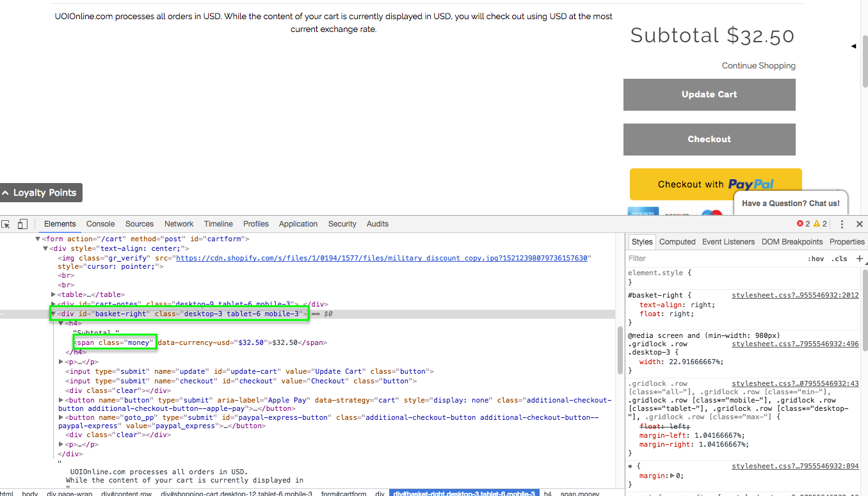This screenshot has width=868, height=496.
Task: Open the Computed styles tab
Action: pyautogui.click(x=677, y=242)
